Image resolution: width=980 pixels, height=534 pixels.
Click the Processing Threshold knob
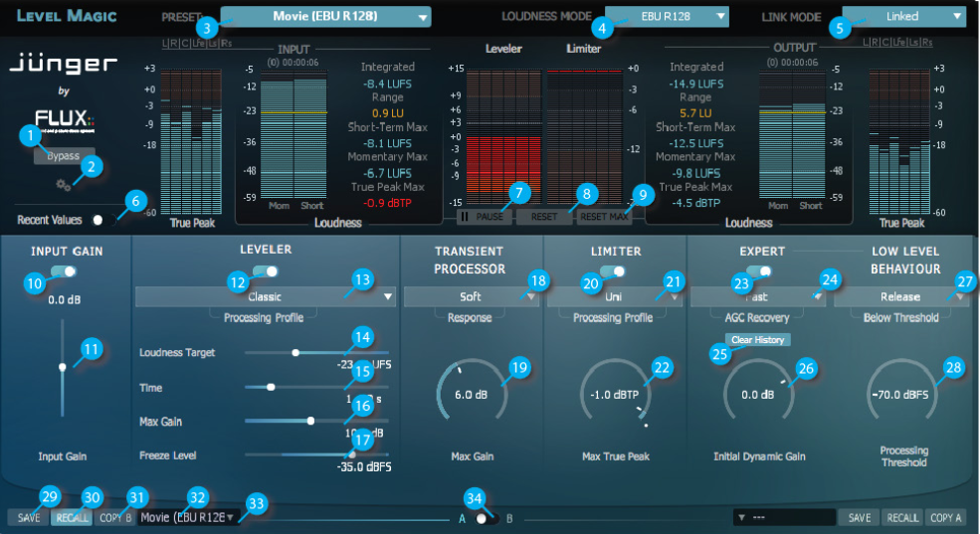[x=902, y=394]
